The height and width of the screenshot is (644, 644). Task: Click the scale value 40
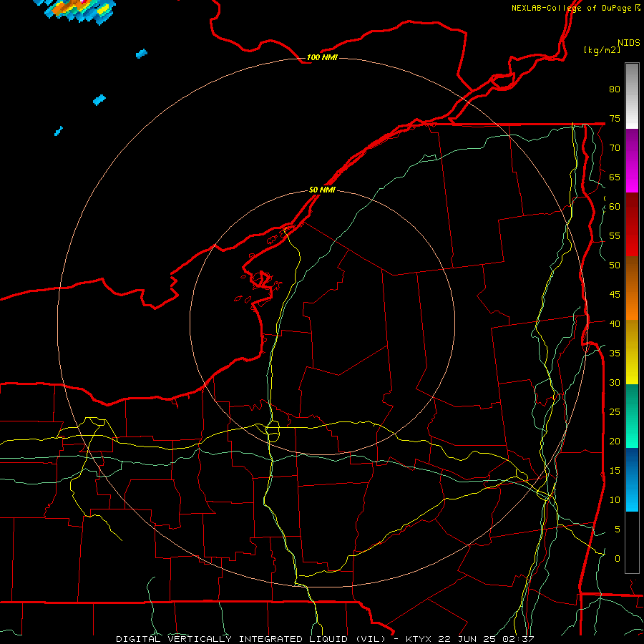[615, 324]
